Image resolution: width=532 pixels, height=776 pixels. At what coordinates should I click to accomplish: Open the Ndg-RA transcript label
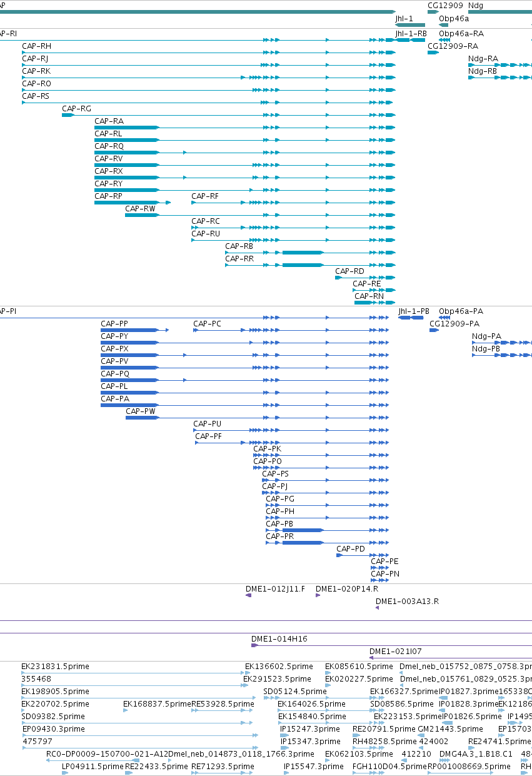point(483,59)
